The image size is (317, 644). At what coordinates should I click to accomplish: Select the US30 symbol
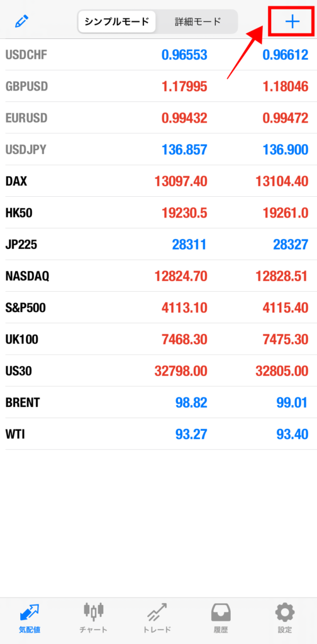(x=18, y=371)
